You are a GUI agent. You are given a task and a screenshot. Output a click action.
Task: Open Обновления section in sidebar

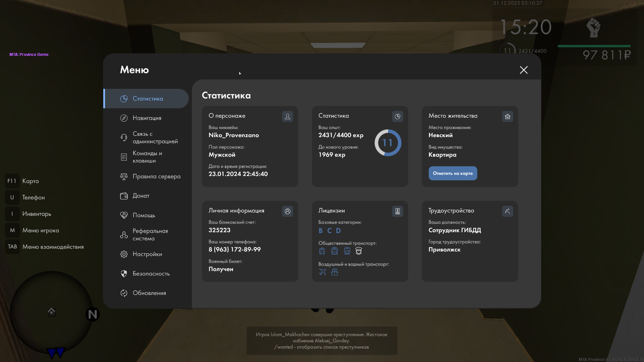(149, 293)
